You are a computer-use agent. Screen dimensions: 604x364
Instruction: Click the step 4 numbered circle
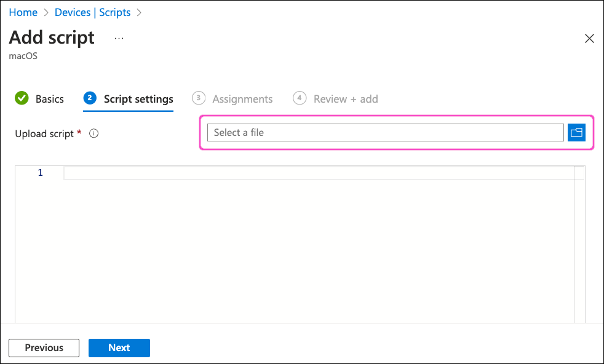(x=300, y=98)
